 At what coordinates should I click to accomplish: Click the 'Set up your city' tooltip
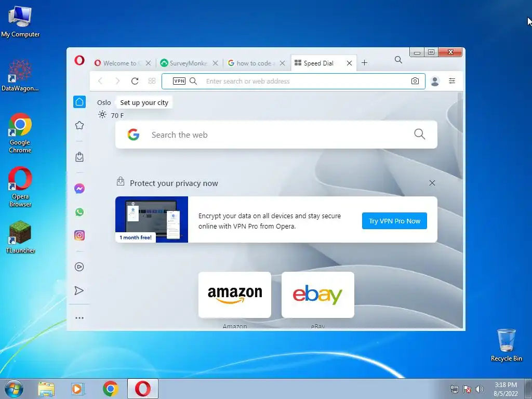(144, 102)
